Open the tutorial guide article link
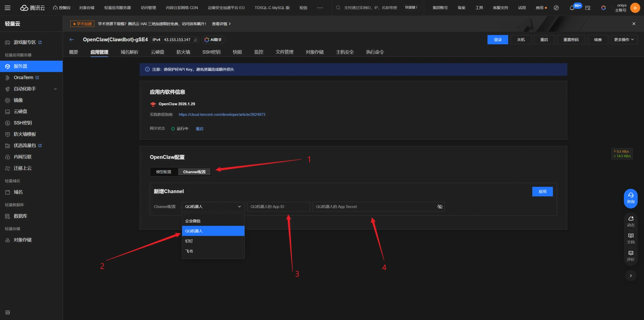The image size is (644, 320). pyautogui.click(x=222, y=115)
